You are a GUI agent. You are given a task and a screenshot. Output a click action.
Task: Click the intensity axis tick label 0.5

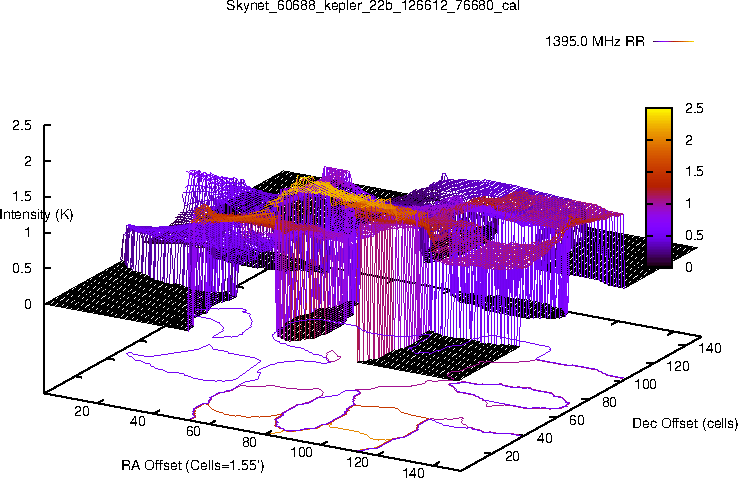(23, 269)
